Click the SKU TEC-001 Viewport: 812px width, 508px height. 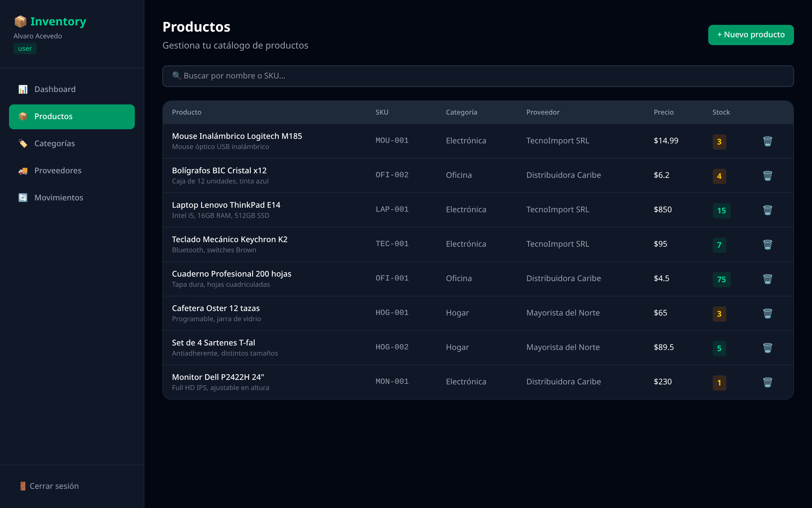(392, 244)
